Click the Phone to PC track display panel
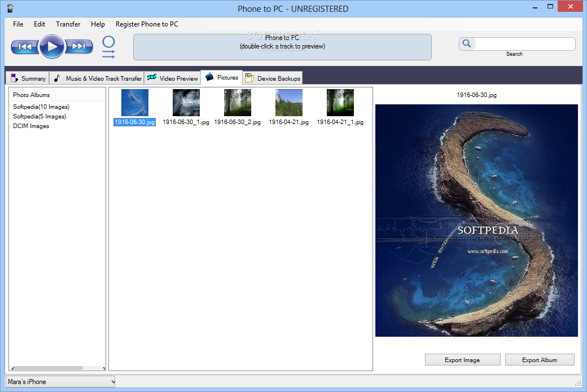587x392 pixels. [x=282, y=47]
